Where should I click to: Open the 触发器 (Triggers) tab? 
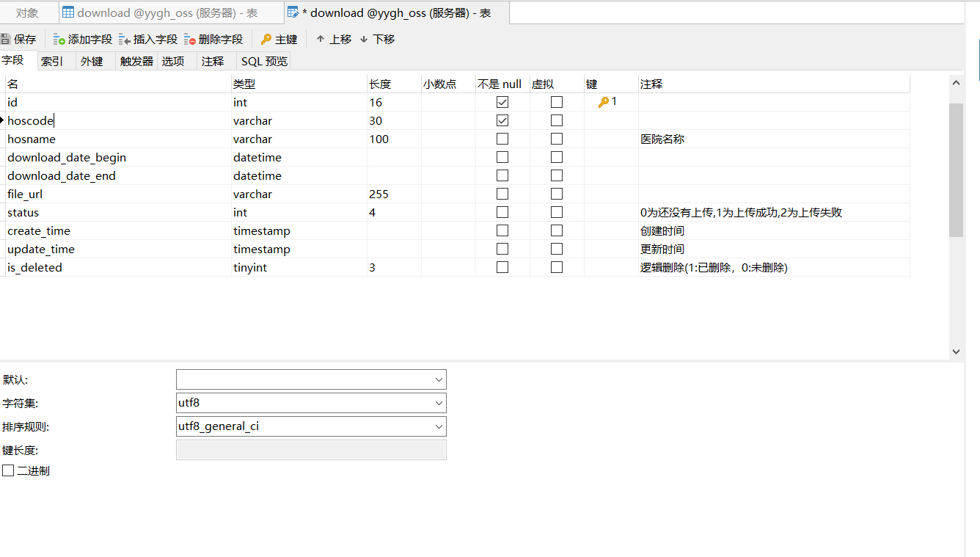point(137,62)
